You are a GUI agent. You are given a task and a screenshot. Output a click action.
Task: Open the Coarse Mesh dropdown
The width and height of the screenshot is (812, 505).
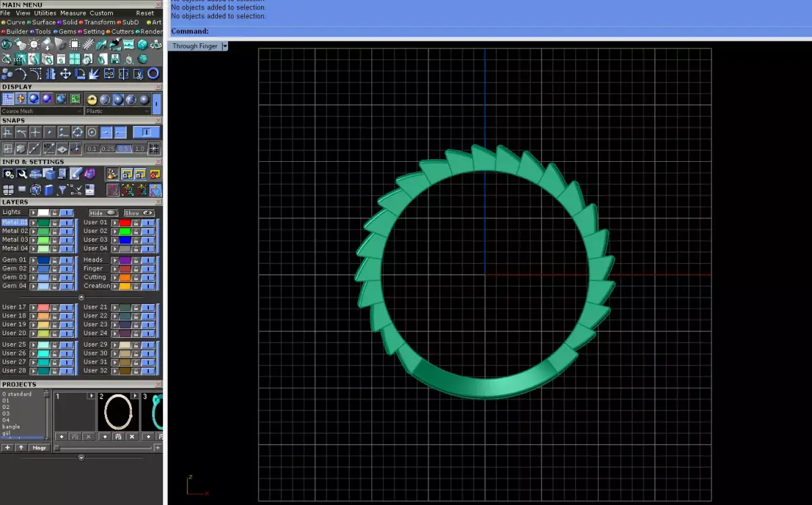(42, 111)
